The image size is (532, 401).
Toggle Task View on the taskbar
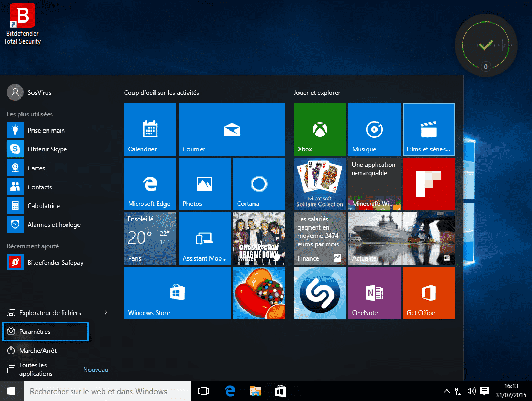click(204, 391)
